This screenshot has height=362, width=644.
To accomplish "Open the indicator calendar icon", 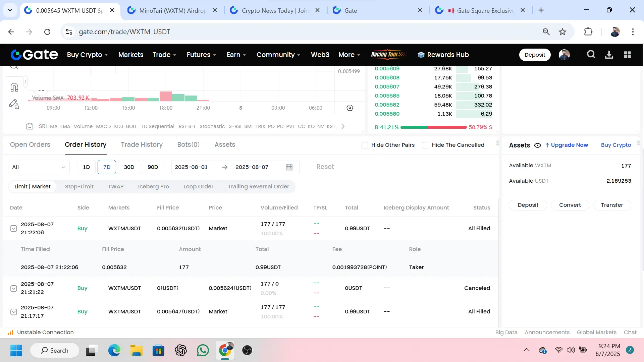I will pos(30,126).
